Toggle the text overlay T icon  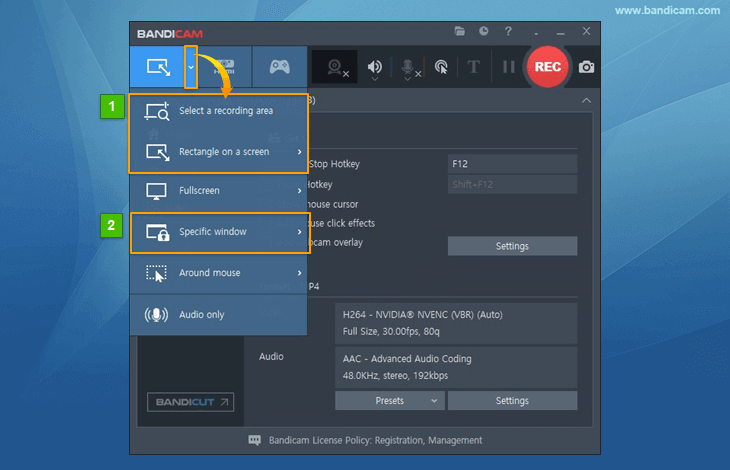[x=473, y=67]
